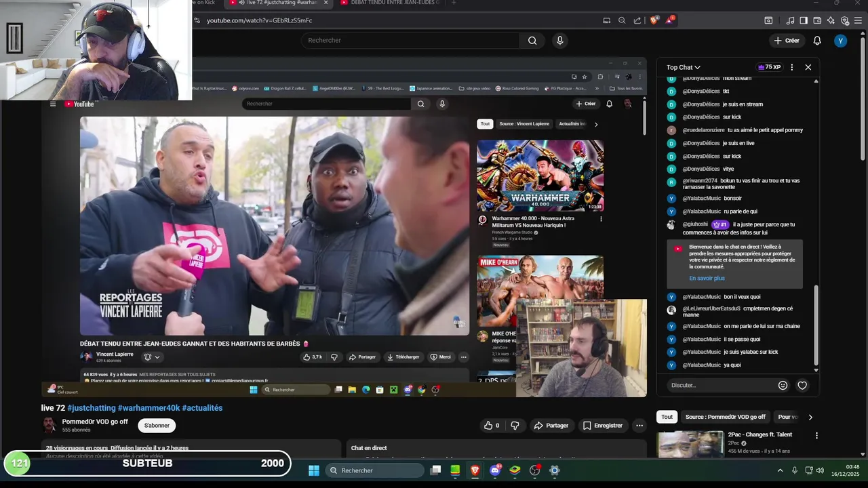Open the live chat three-dot options menu

pos(791,67)
